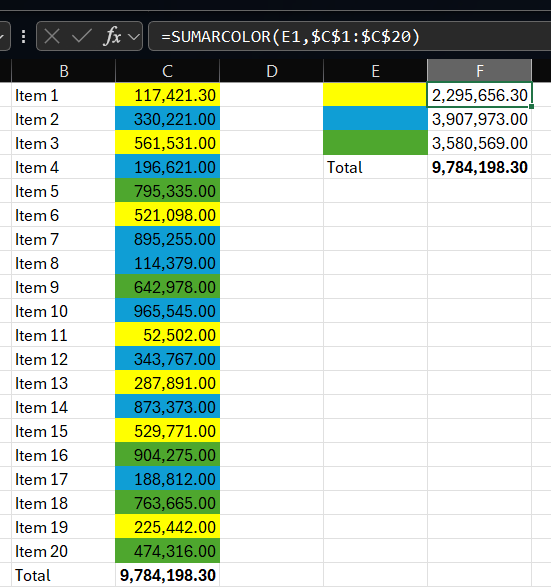
Task: Click the green swatch cell in column E
Action: tap(375, 143)
